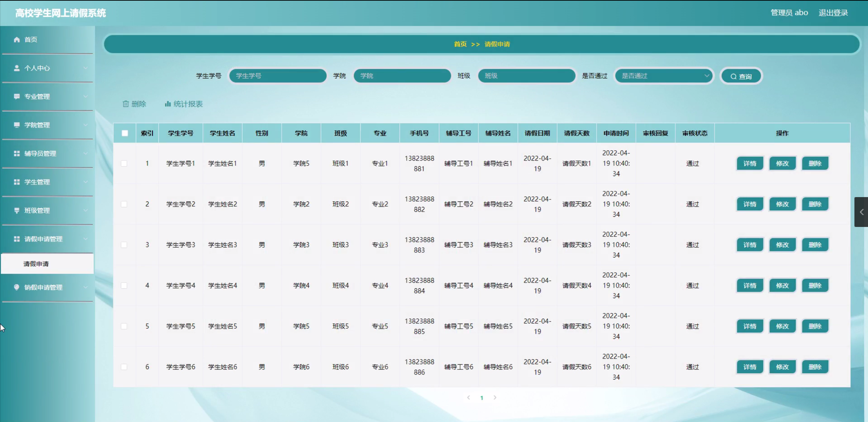The height and width of the screenshot is (422, 868).
Task: Click the trash icon for 删除
Action: click(126, 104)
